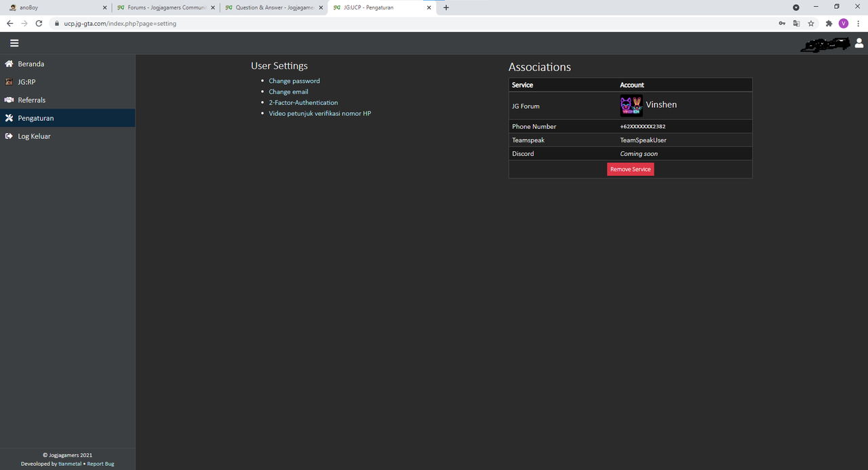Click the tianmetal developer link
The height and width of the screenshot is (470, 868).
pyautogui.click(x=70, y=464)
